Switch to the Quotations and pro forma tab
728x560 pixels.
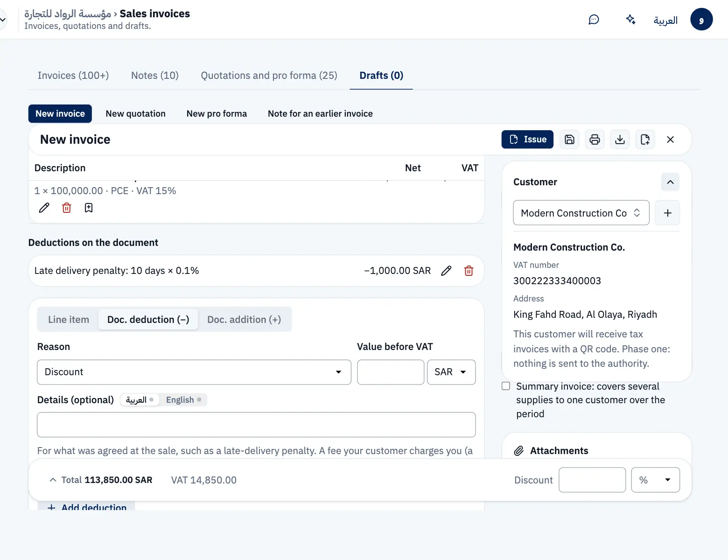269,76
